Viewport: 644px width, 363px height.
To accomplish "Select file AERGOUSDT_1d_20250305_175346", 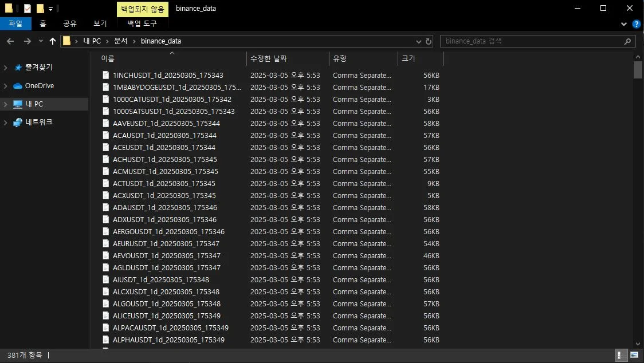I will [169, 231].
